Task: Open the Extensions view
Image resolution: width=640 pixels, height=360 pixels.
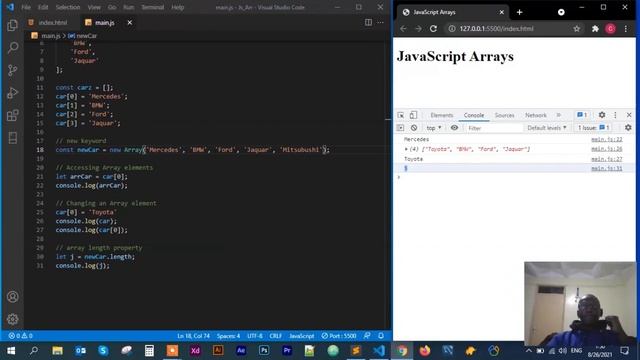Action: [13, 115]
